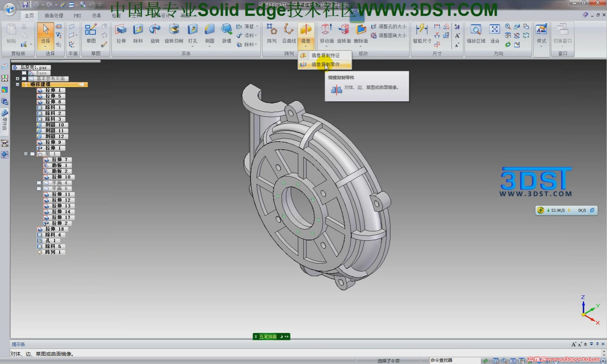Select the 拔模 draft tool

click(226, 33)
